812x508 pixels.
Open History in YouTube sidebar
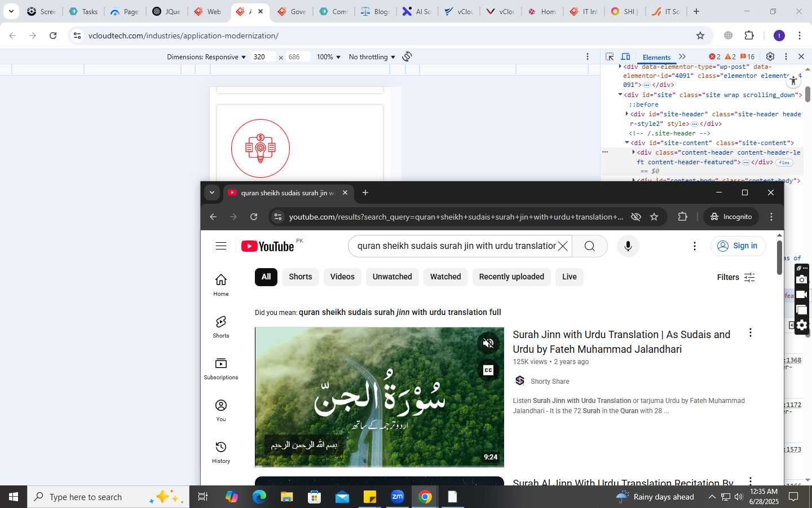coord(221,452)
